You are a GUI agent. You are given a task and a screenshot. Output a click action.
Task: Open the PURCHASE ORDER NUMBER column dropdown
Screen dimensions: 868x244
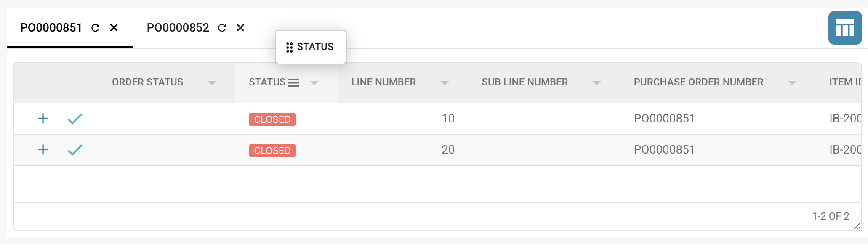(792, 83)
